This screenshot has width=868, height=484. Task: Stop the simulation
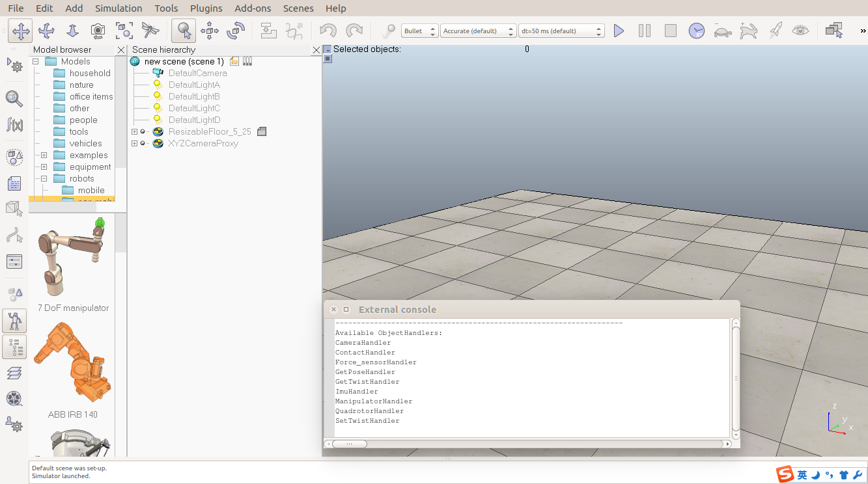pos(671,31)
